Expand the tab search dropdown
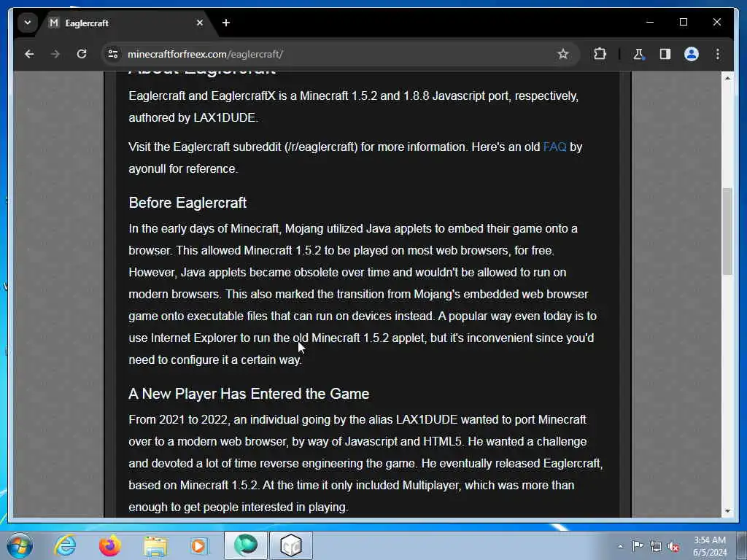 pyautogui.click(x=28, y=23)
